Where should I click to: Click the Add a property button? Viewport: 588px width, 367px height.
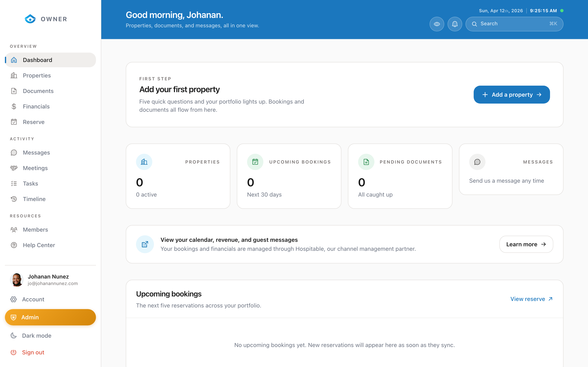tap(511, 94)
